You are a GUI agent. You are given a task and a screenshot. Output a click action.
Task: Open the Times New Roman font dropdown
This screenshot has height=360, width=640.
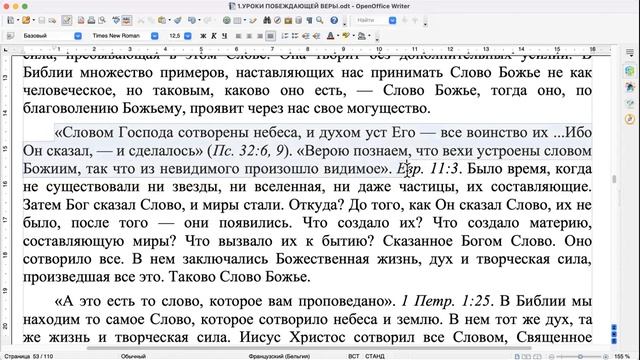click(155, 36)
